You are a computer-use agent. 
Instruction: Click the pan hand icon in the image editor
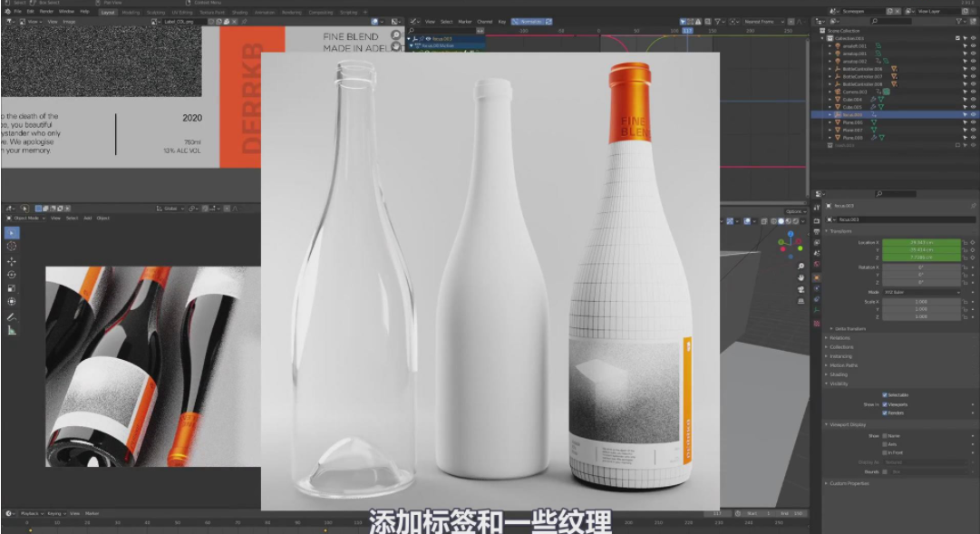[395, 47]
